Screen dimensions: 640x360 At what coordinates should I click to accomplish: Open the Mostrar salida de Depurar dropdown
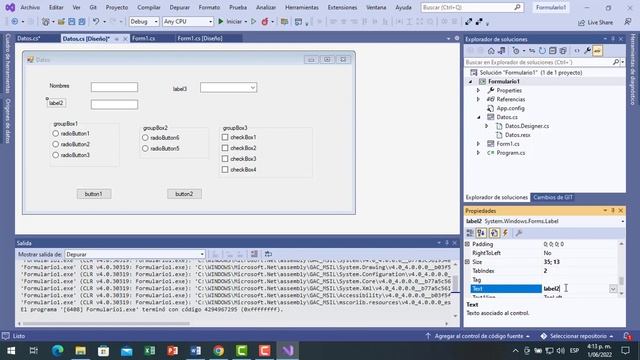click(x=135, y=254)
